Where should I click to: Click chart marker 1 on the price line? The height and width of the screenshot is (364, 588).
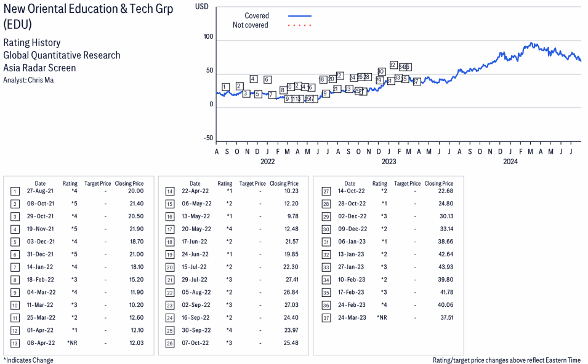(225, 87)
